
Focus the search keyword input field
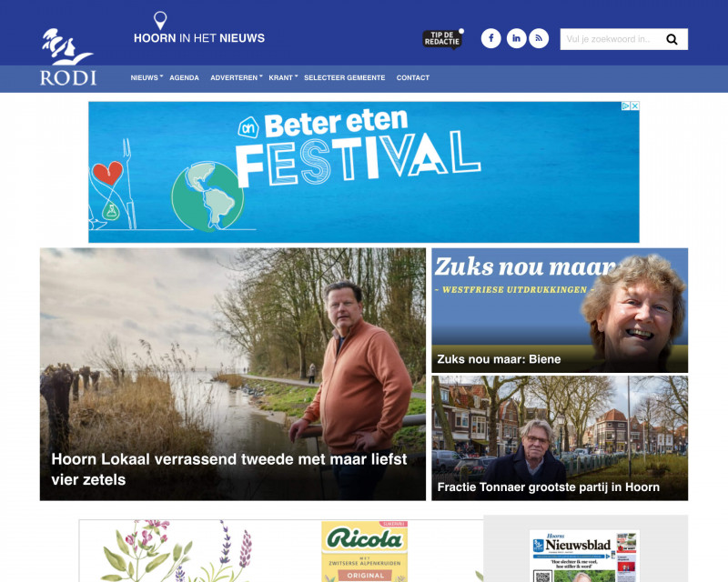612,39
